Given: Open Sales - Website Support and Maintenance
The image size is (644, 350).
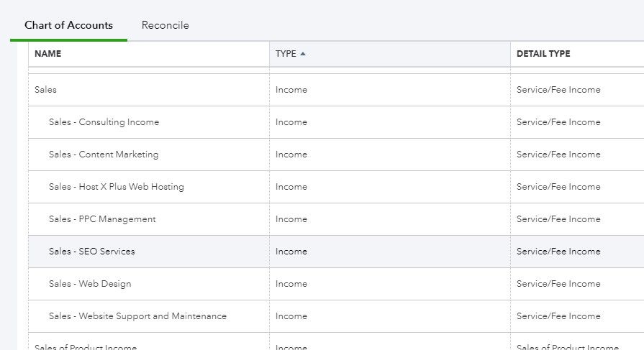Looking at the screenshot, I should pyautogui.click(x=137, y=316).
